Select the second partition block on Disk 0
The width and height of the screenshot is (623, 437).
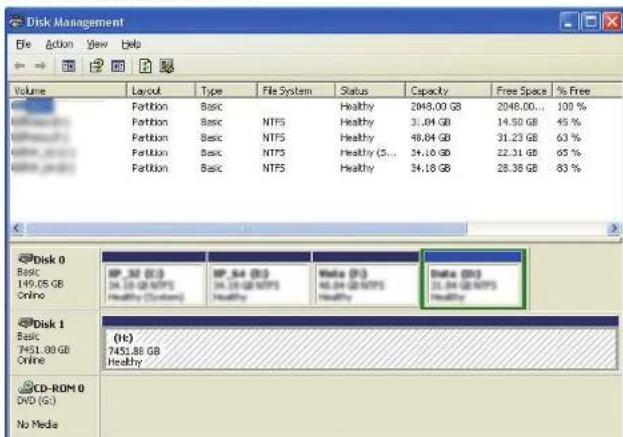[x=259, y=279]
